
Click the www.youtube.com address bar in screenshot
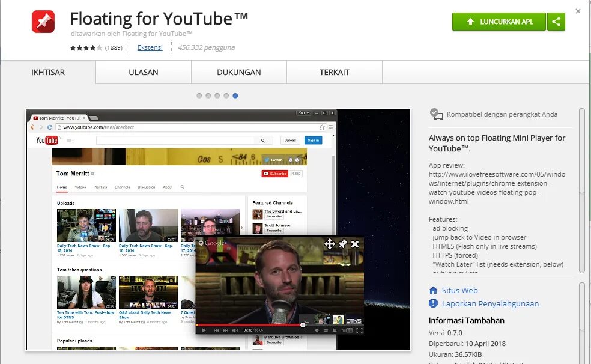pyautogui.click(x=190, y=127)
